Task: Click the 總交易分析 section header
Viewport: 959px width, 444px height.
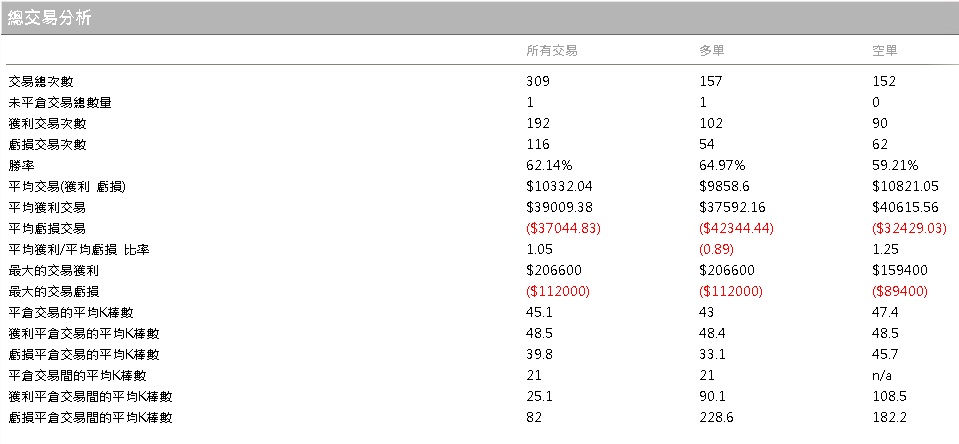Action: (49, 17)
